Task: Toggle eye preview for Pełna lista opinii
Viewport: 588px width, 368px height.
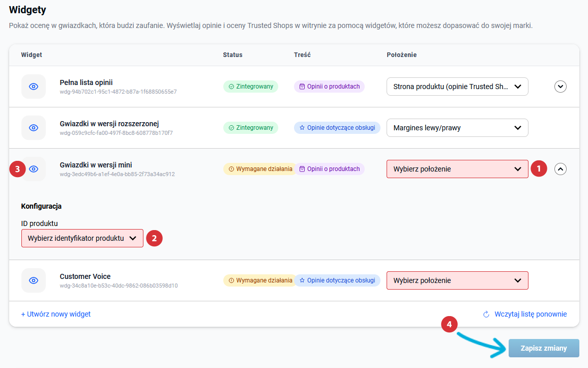Action: click(x=34, y=87)
